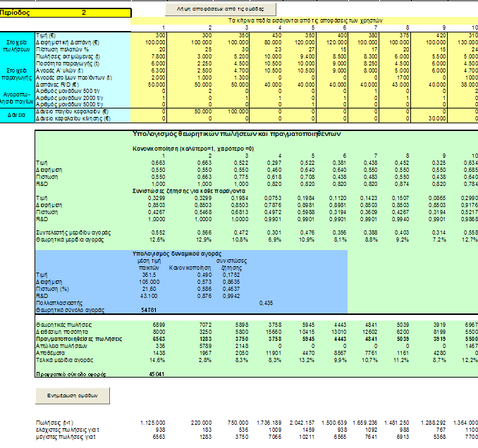
Task: Select heading 'Συνιστώσες ζήτησης για κάθε παράγοντα'
Action: [189, 191]
